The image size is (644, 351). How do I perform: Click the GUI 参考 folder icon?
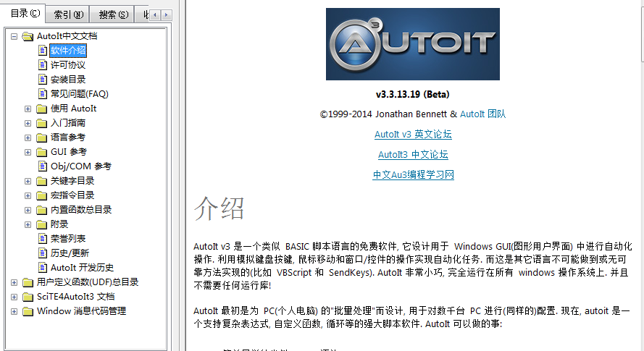(41, 152)
